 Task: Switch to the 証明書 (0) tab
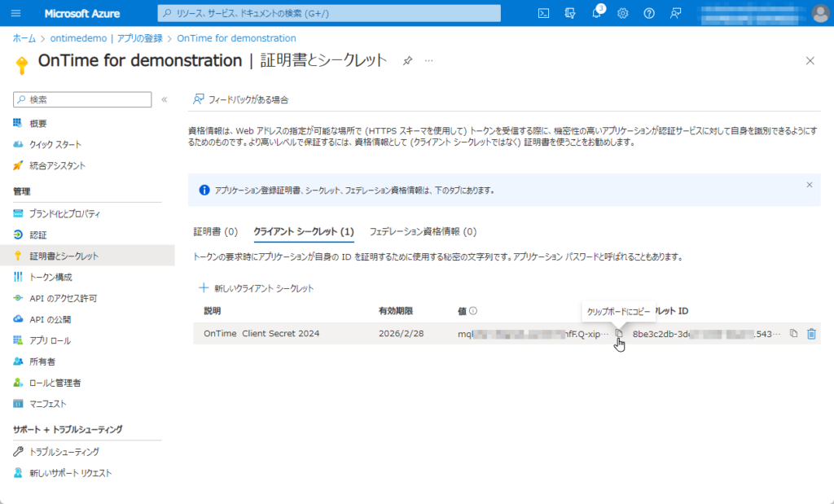click(215, 232)
